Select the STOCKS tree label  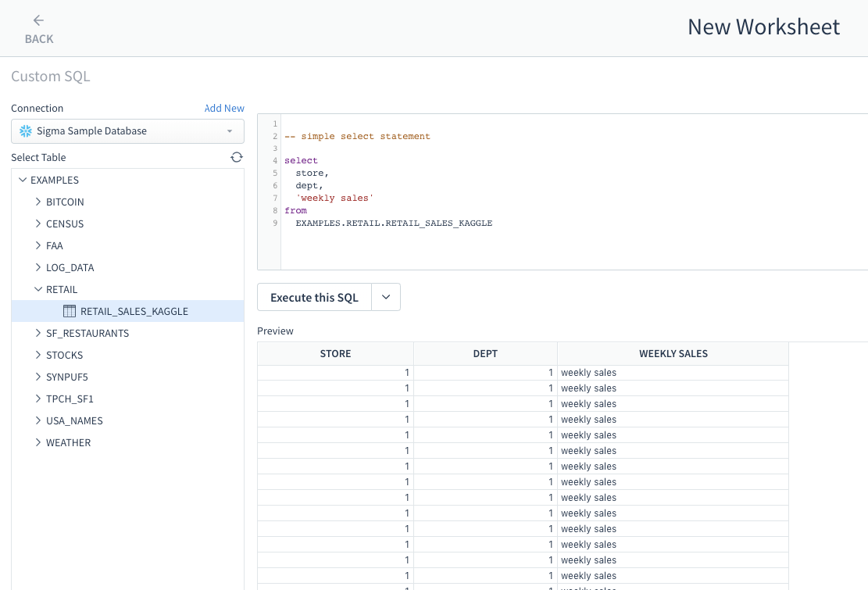coord(64,355)
